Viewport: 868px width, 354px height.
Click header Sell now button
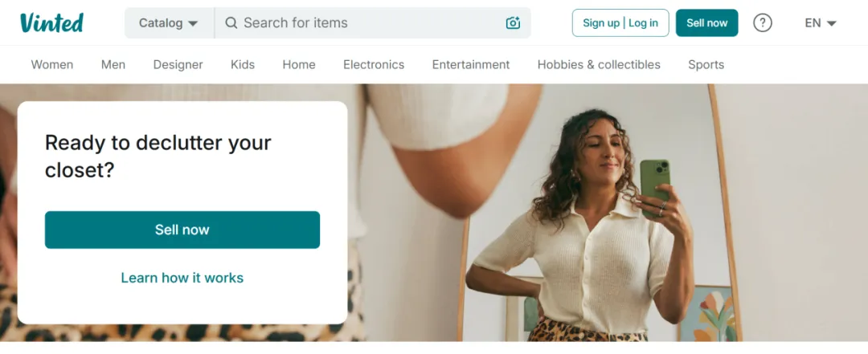(x=707, y=22)
